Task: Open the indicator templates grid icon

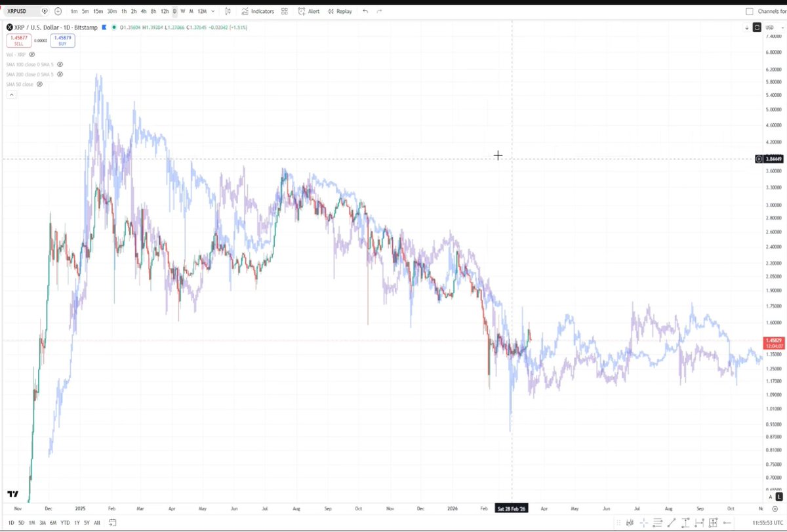Action: click(284, 11)
